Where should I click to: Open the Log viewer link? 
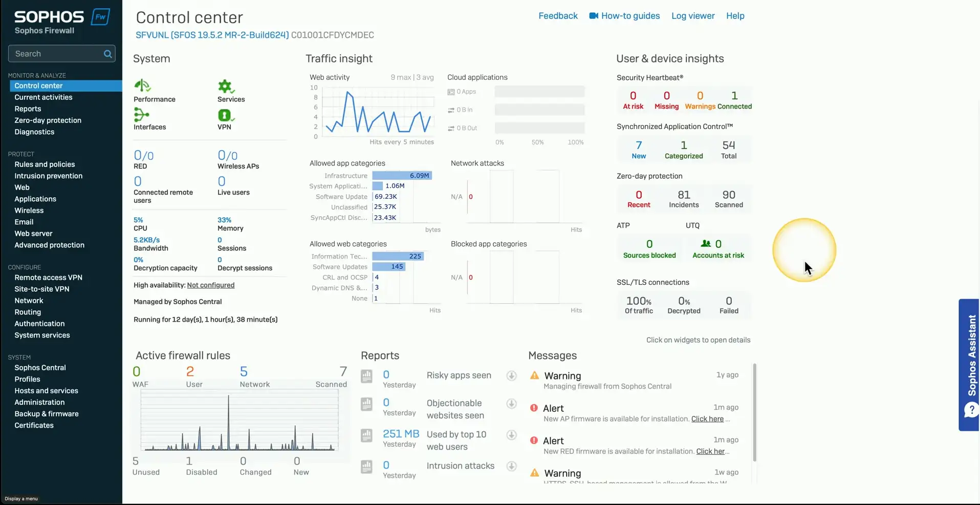coord(693,16)
